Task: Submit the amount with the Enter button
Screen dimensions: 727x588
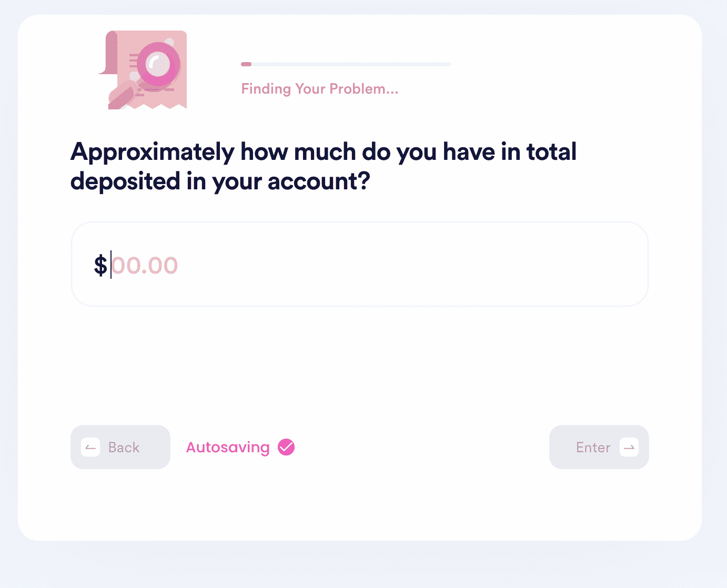Action: tap(599, 447)
